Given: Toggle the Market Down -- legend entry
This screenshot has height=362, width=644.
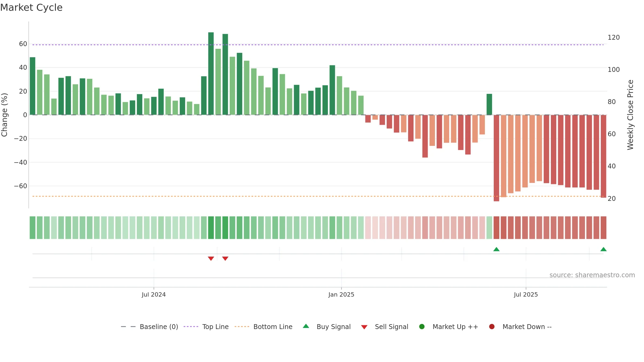Looking at the screenshot, I should point(520,327).
